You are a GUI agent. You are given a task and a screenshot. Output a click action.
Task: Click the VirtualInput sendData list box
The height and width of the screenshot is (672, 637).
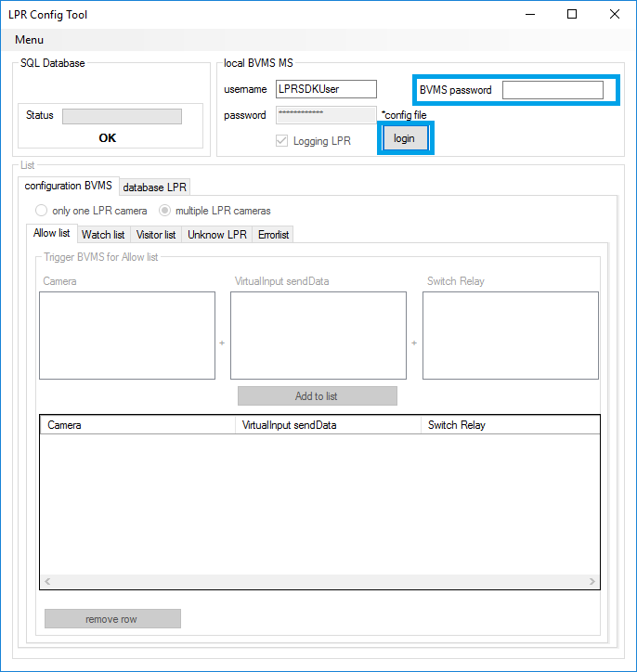point(318,335)
